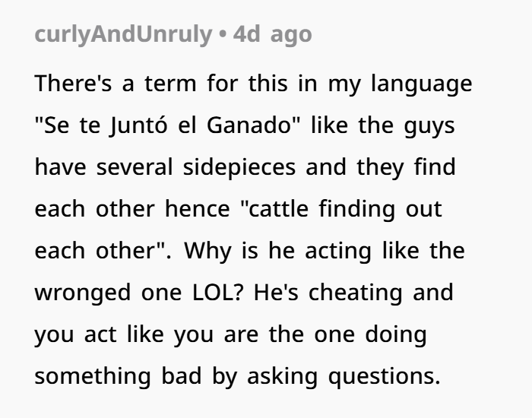Open the curlyAndUnruly user profile
Image resolution: width=532 pixels, height=418 pixels.
click(124, 35)
